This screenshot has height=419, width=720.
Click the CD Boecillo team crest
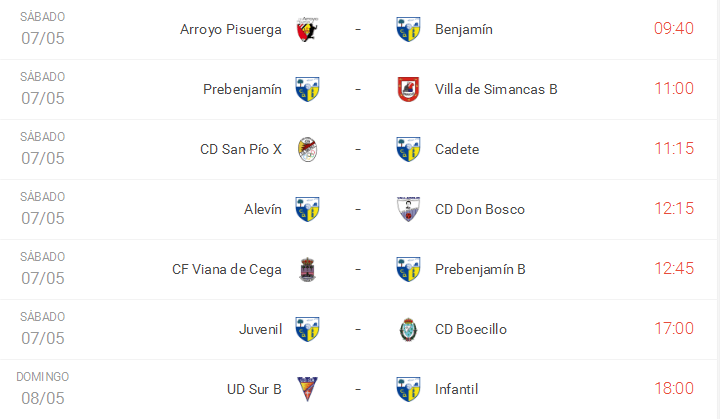(407, 329)
